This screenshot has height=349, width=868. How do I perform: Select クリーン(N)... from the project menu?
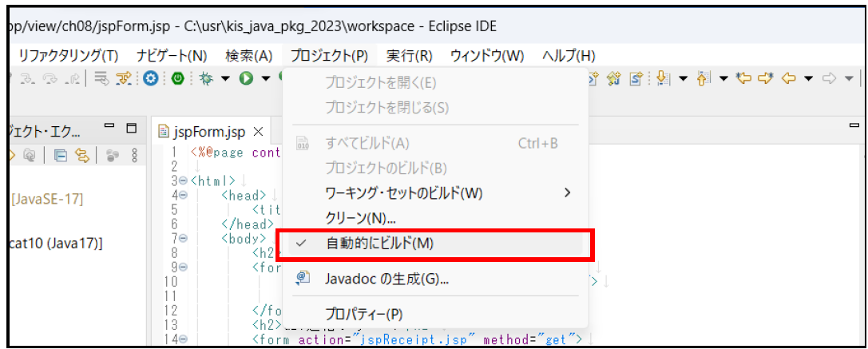click(361, 218)
